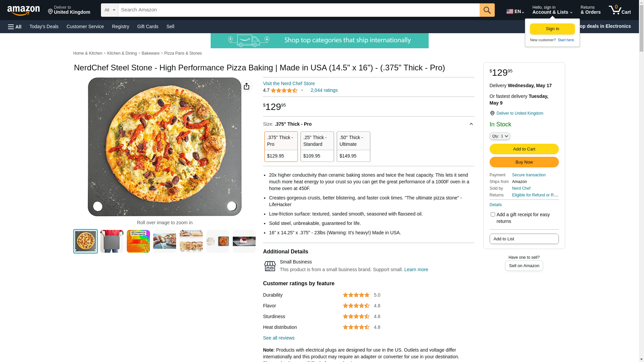This screenshot has height=362, width=644.
Task: Collapse the Size options section
Action: tap(471, 124)
